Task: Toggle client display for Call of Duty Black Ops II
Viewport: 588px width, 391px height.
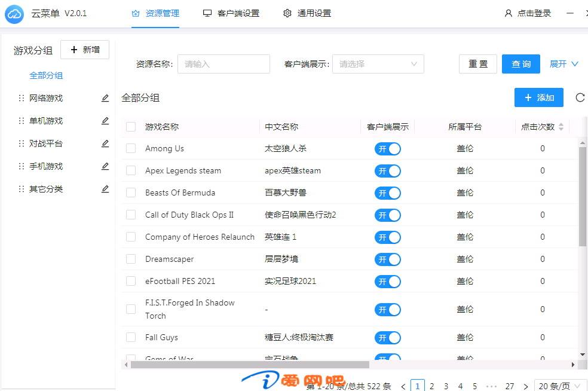Action: pos(388,215)
